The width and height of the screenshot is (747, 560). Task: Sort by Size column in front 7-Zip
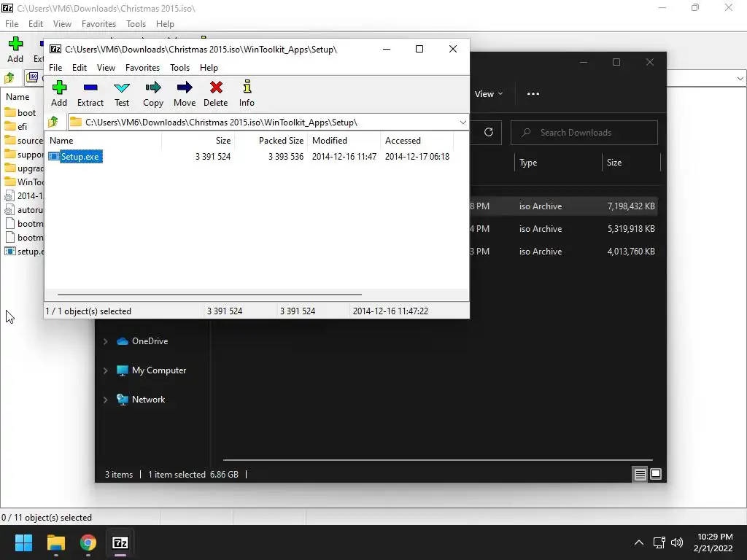(198, 141)
